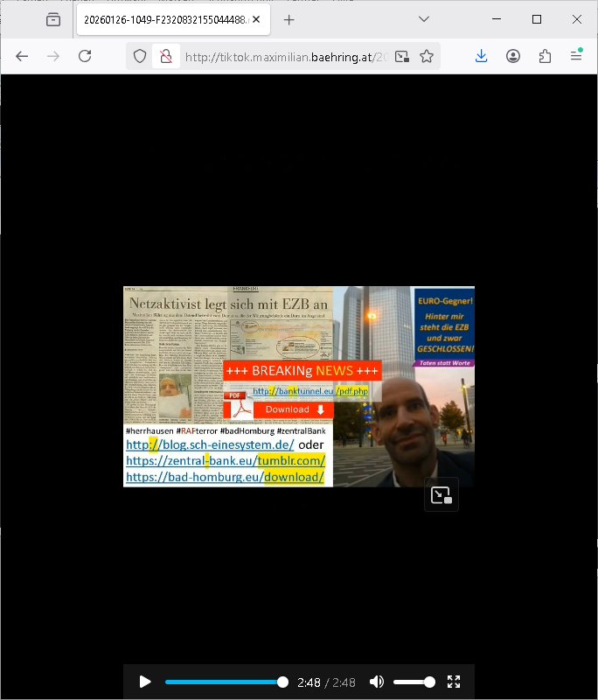Screen dimensions: 598x700
Task: Click the URL address field
Action: [x=280, y=57]
